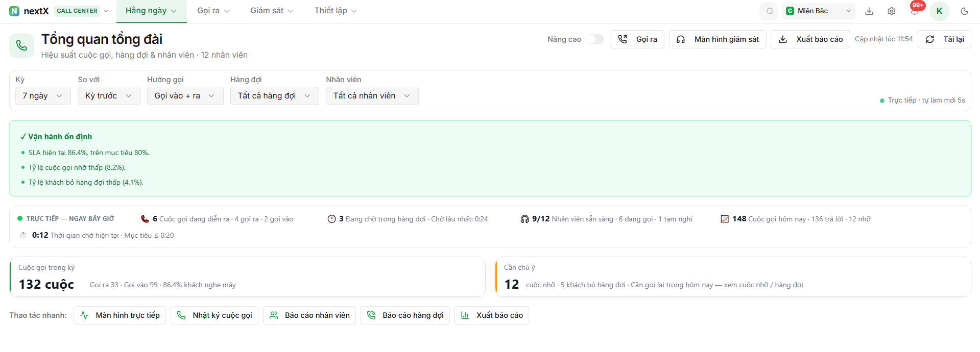
Task: Click text "Tỷ lệ cuộc gọi nhỡ thấp (8.2%)."
Action: pos(77,167)
